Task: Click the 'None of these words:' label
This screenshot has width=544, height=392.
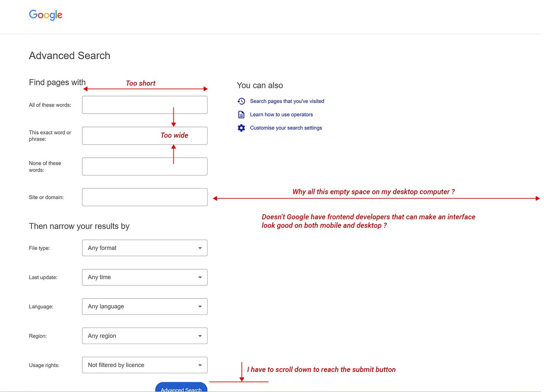Action: click(45, 167)
